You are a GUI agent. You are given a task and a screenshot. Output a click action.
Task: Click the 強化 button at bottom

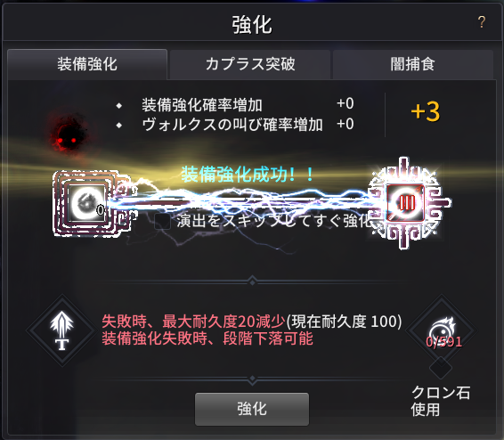click(x=252, y=409)
